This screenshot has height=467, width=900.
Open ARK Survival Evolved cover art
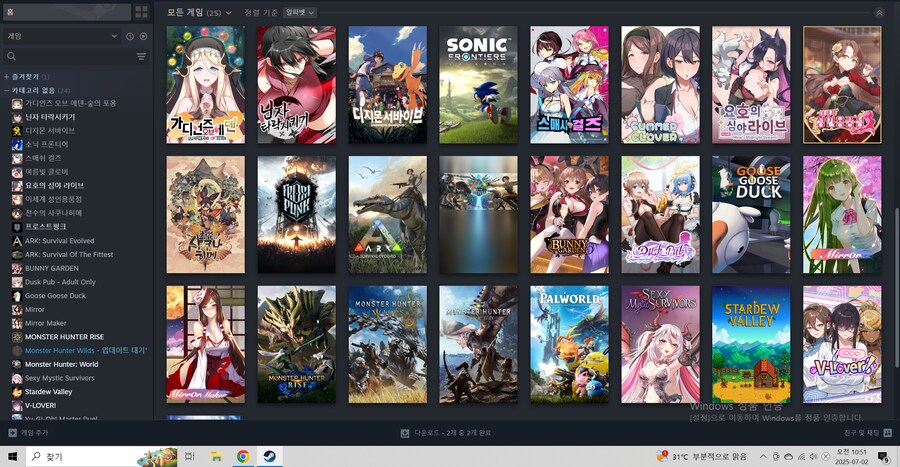click(387, 215)
